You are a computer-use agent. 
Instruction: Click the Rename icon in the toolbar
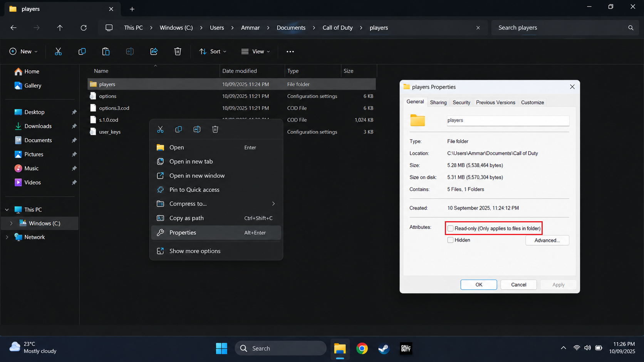[130, 52]
